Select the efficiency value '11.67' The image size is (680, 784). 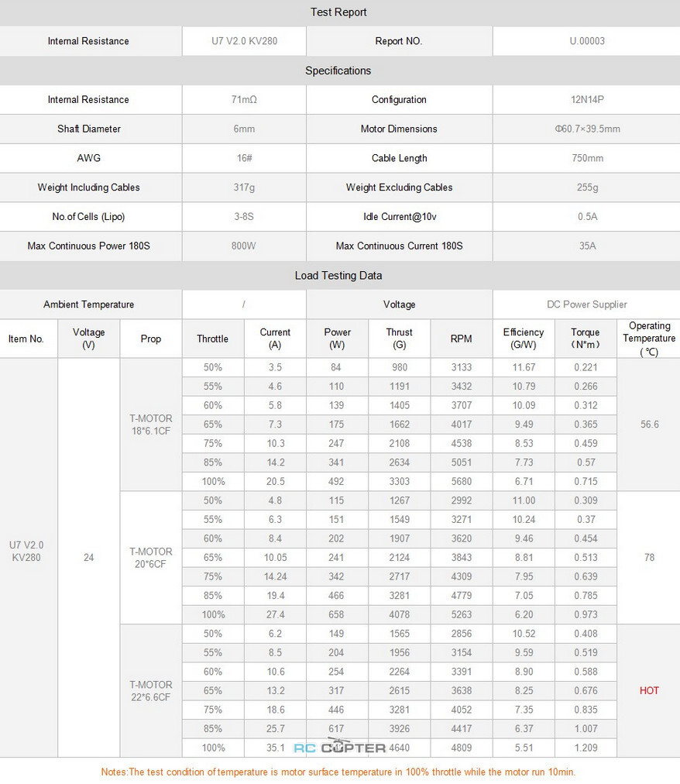524,367
